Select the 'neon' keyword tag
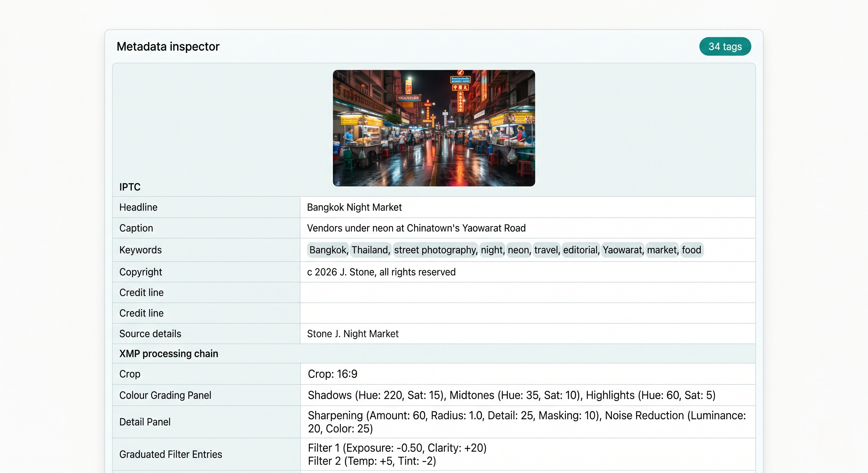This screenshot has width=868, height=473. click(x=519, y=250)
